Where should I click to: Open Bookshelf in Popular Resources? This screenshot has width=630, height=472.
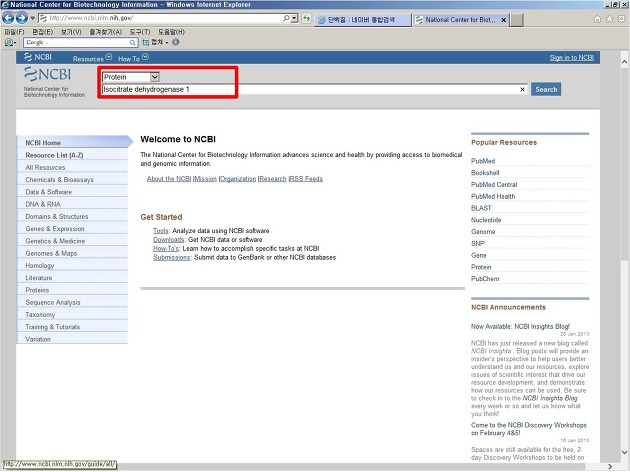(485, 173)
